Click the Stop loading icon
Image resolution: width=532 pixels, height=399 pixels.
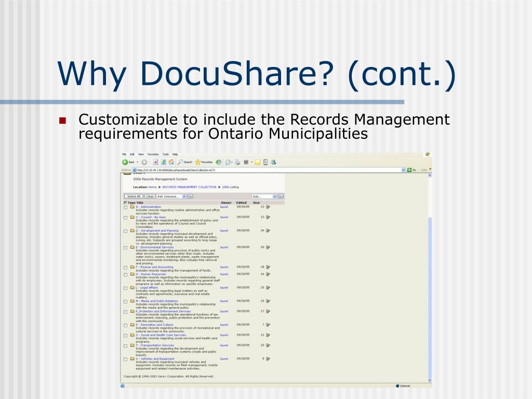[x=155, y=162]
